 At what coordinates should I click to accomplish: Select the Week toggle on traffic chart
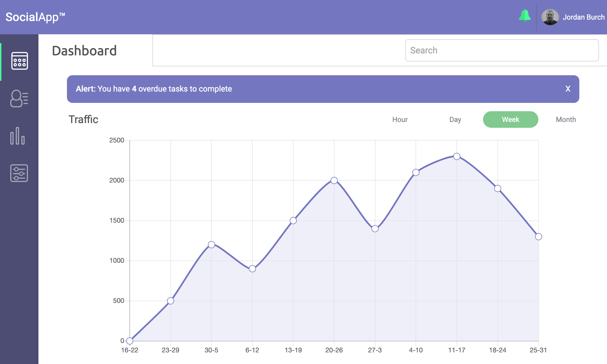(510, 119)
